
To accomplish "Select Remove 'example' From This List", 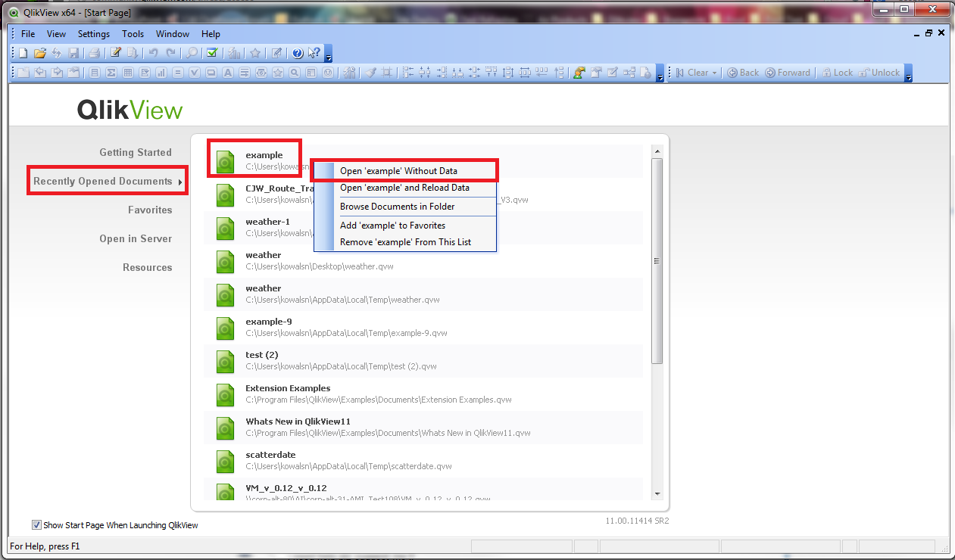I will point(405,242).
